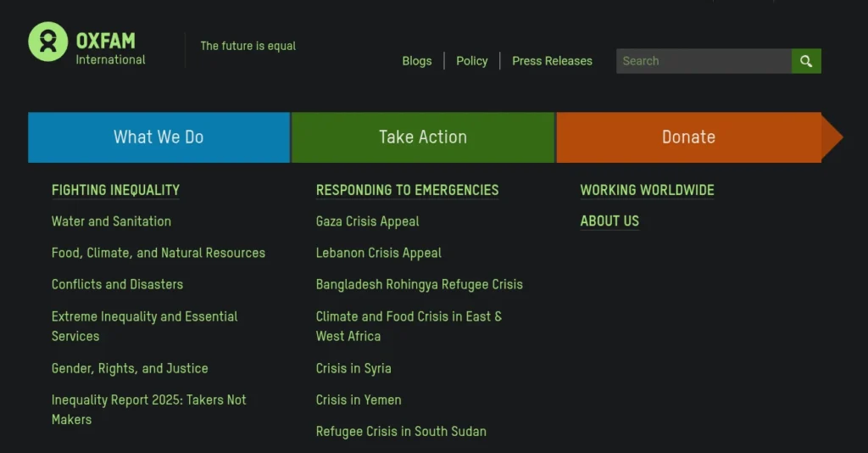Type in the Search input field
This screenshot has height=453, width=868.
coord(704,61)
